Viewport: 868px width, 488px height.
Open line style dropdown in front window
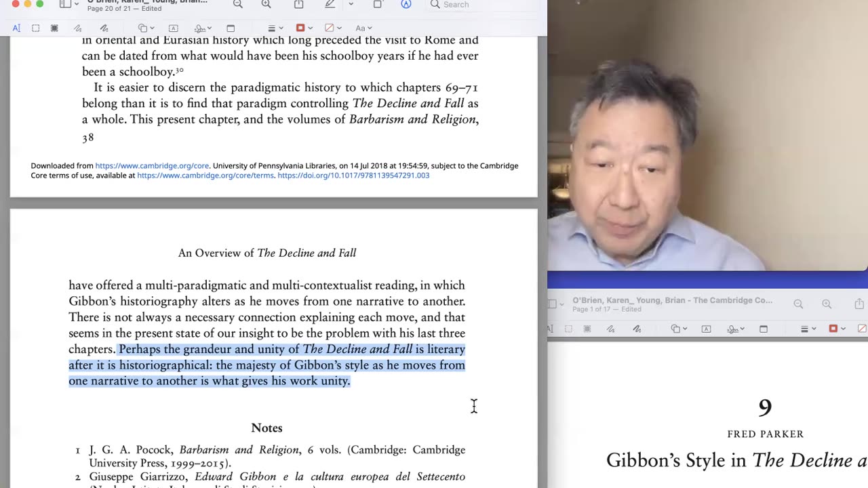[x=275, y=28]
